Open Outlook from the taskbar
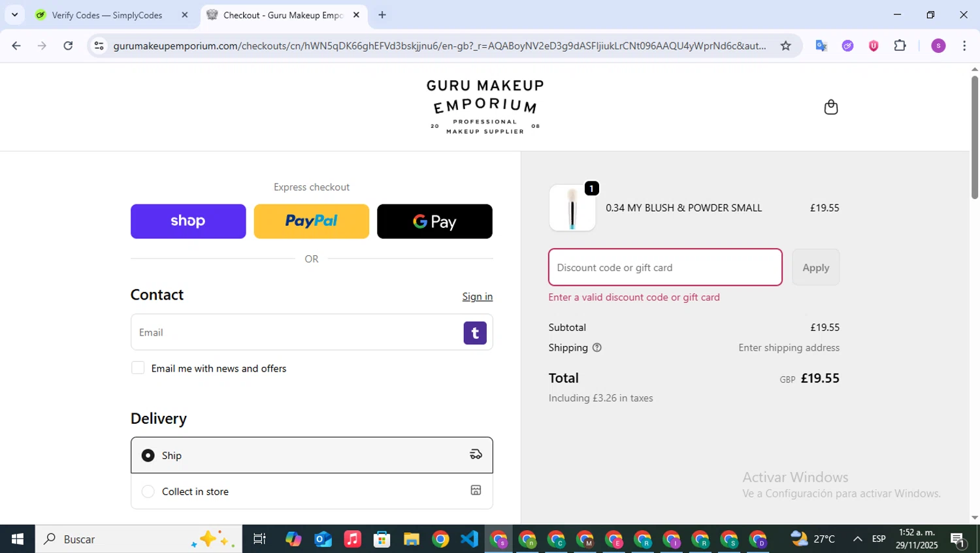The height and width of the screenshot is (553, 980). click(x=323, y=539)
